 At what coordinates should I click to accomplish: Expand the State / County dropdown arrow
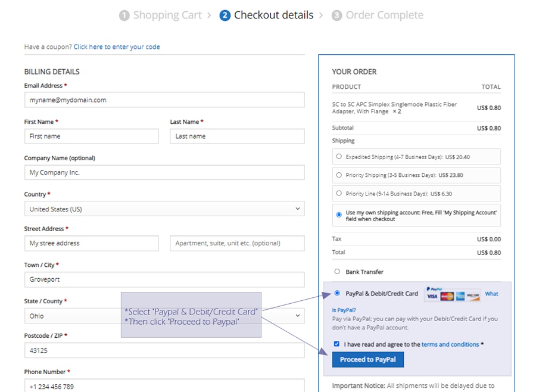coord(297,315)
